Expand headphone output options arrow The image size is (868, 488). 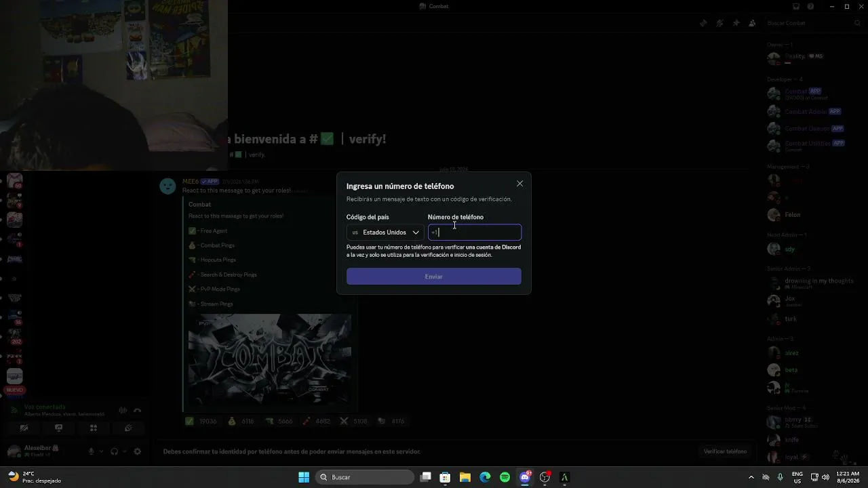pyautogui.click(x=125, y=451)
